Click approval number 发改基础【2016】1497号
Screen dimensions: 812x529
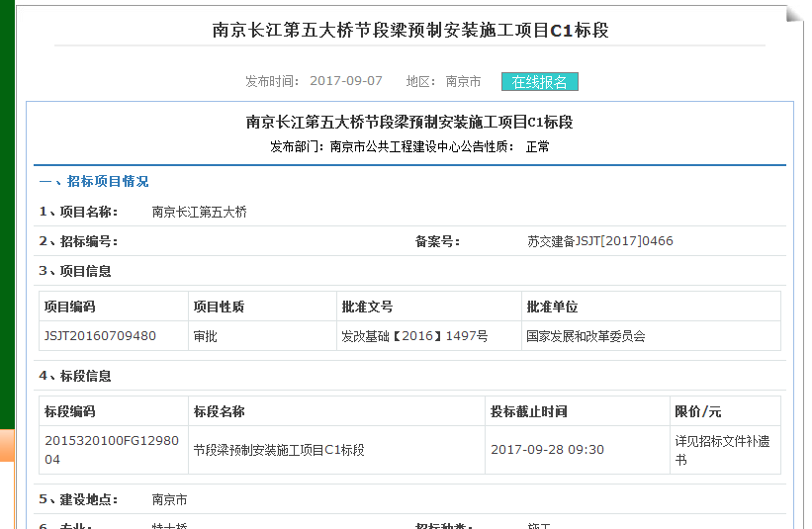tap(414, 336)
